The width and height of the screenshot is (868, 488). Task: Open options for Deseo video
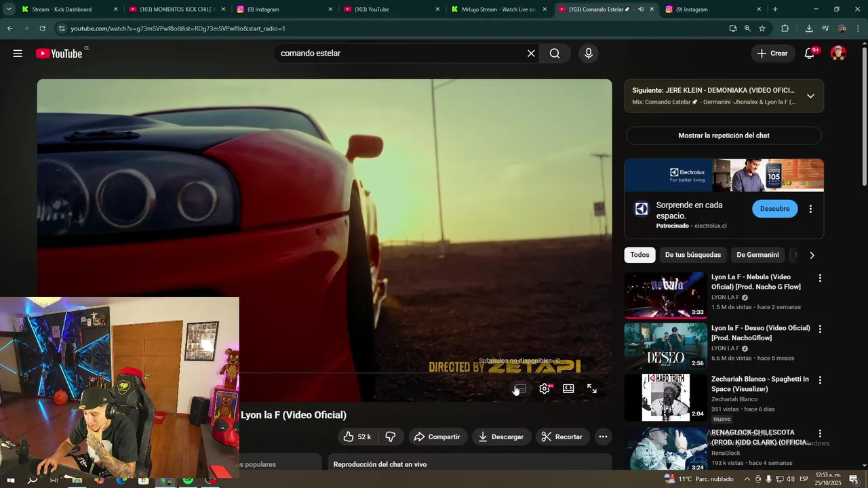(x=820, y=329)
